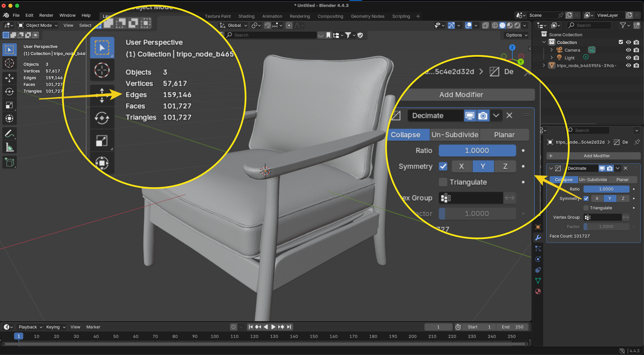Disable the Light in renders
Image resolution: width=644 pixels, height=355 pixels.
coord(636,58)
